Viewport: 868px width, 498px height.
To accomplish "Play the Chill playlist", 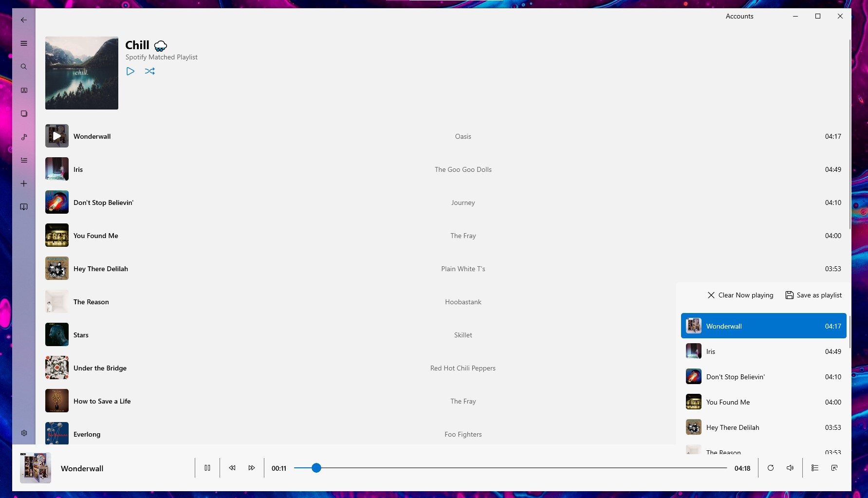I will [130, 71].
